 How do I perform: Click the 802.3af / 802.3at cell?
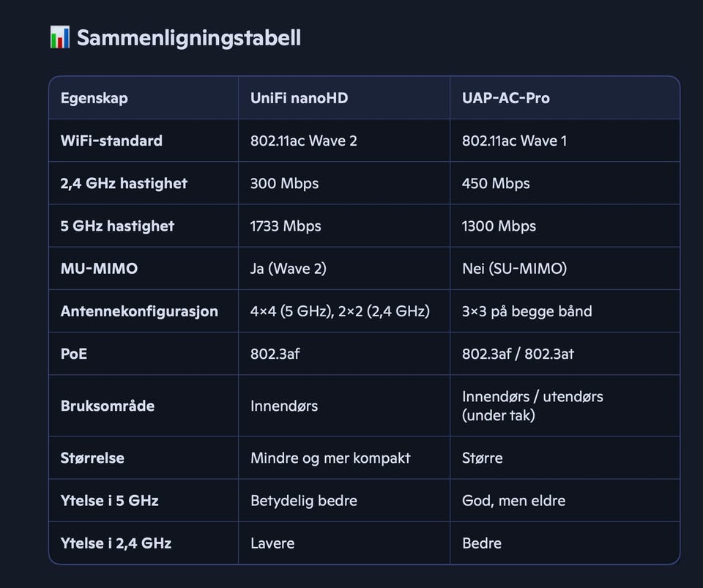point(518,354)
